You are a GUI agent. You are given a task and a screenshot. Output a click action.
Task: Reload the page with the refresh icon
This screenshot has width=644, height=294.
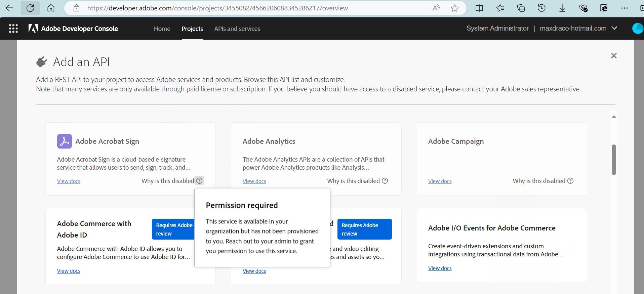click(30, 8)
